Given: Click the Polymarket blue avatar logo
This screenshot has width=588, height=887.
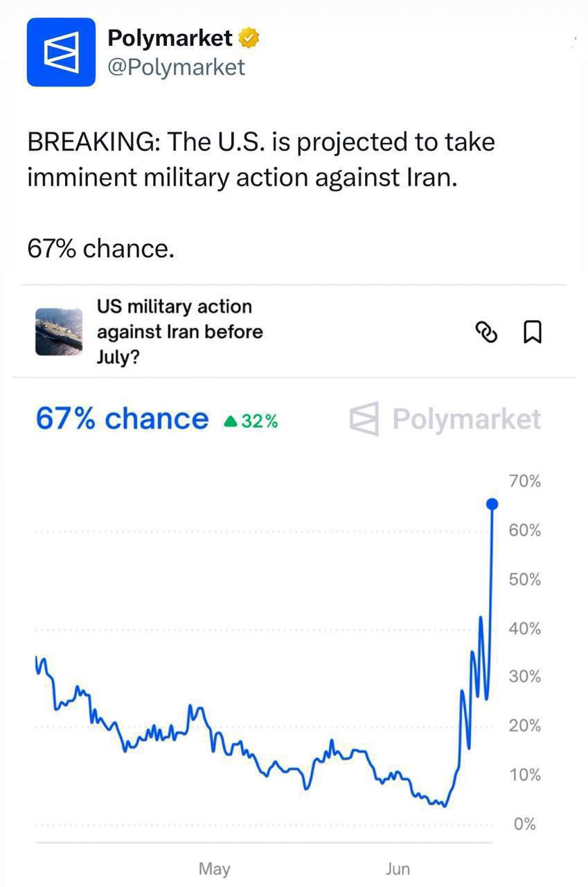Looking at the screenshot, I should [x=61, y=52].
